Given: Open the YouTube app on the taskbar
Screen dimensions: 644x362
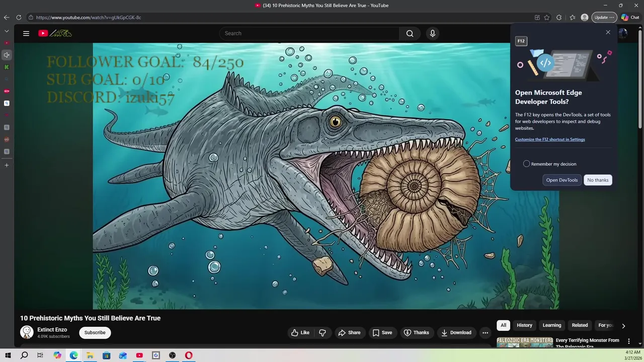Looking at the screenshot, I should pyautogui.click(x=139, y=355).
